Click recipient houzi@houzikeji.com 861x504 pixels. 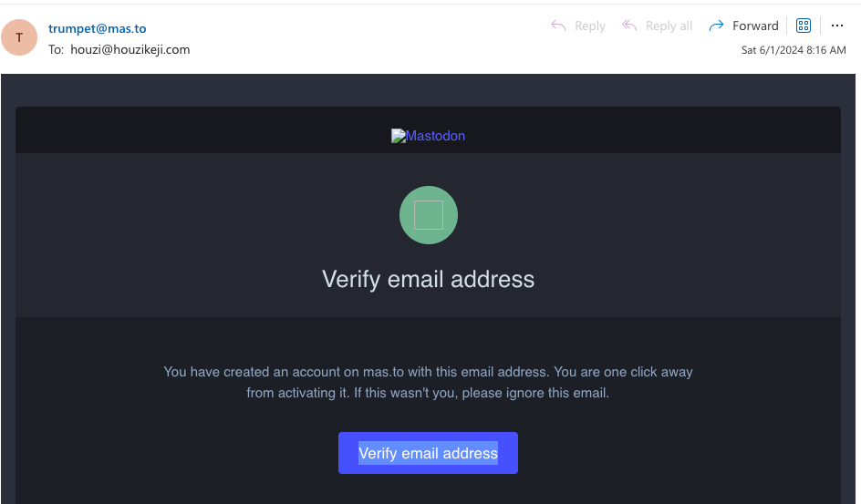click(x=130, y=49)
